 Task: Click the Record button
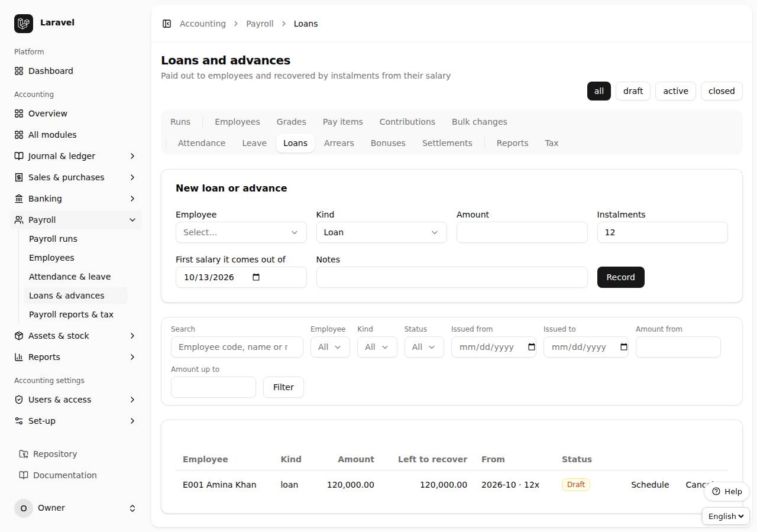(x=621, y=277)
